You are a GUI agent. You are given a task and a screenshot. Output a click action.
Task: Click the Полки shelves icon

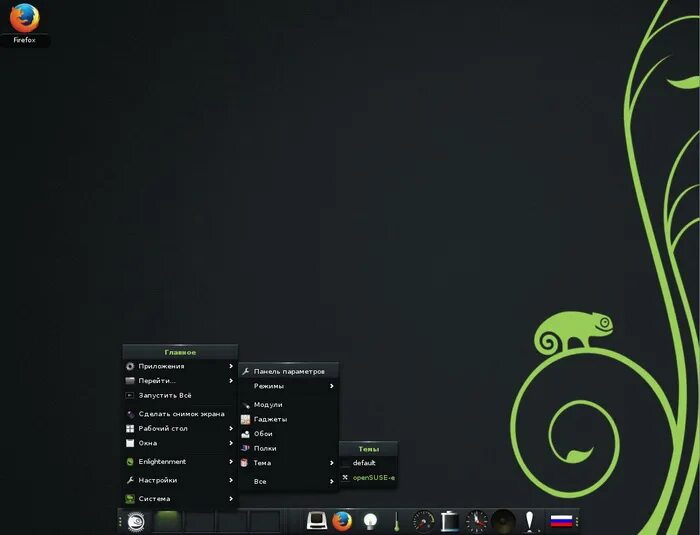point(245,448)
